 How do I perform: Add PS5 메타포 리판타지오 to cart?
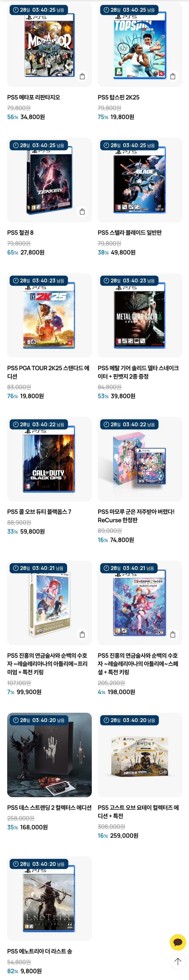pos(82,76)
